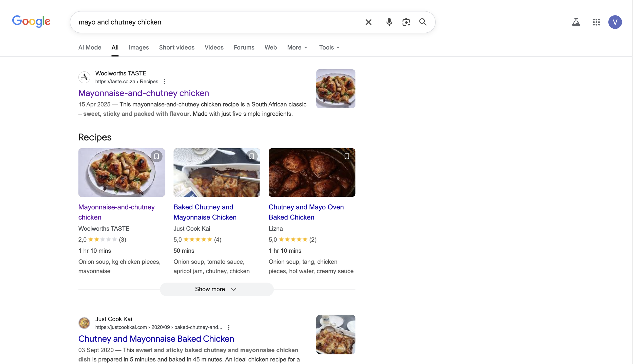The image size is (633, 364).
Task: Open Baked Chutney and Mayonnaise Chicken link
Action: (x=205, y=212)
